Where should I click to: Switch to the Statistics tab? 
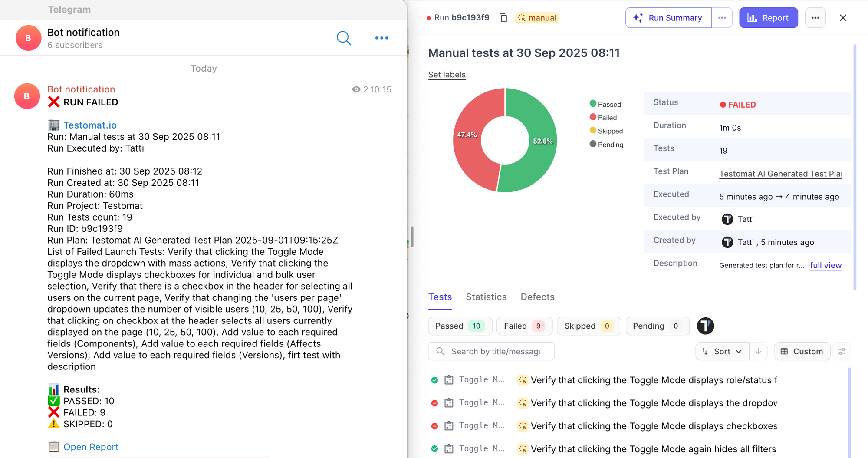click(x=486, y=297)
